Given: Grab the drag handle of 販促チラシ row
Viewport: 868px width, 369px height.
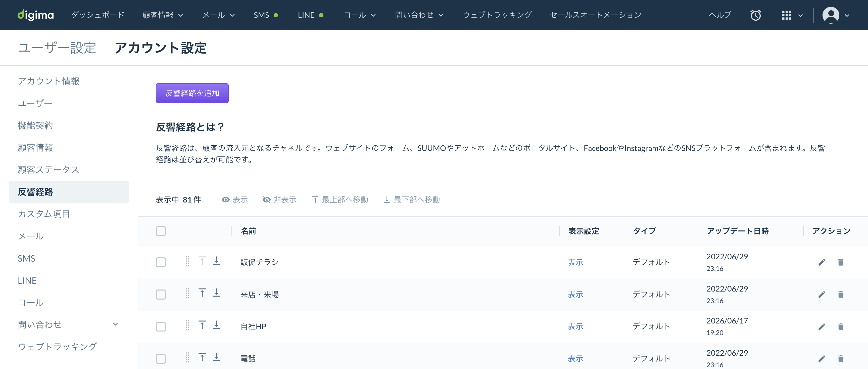Looking at the screenshot, I should [x=187, y=261].
